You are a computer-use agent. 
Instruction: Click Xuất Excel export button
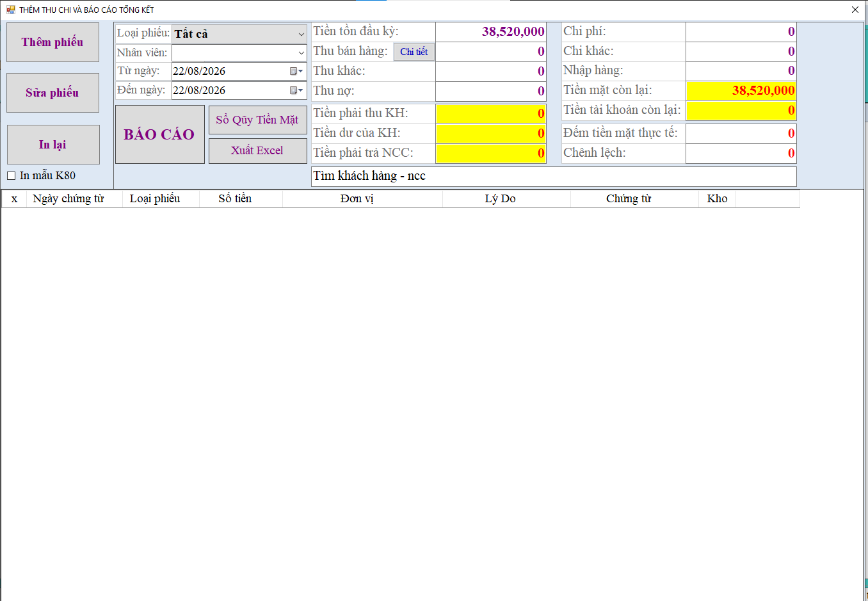257,150
